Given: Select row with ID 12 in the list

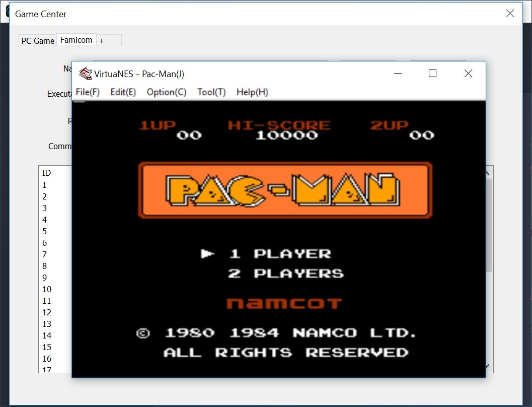Looking at the screenshot, I should coord(55,312).
